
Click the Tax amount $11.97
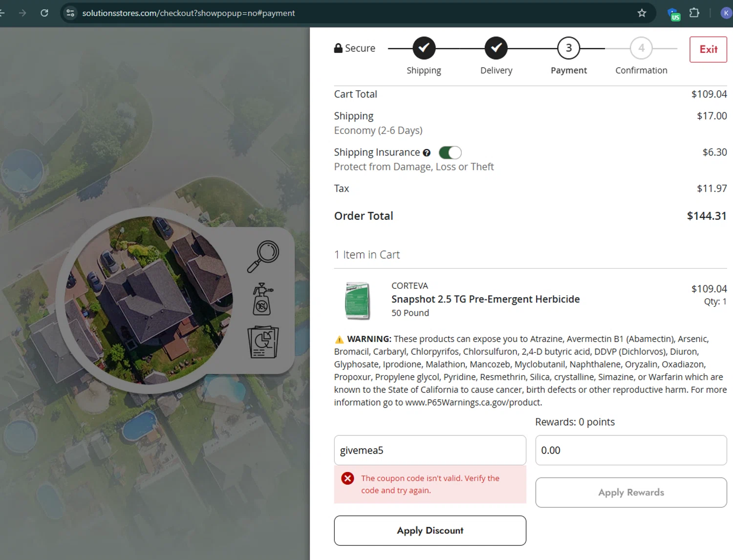point(712,189)
